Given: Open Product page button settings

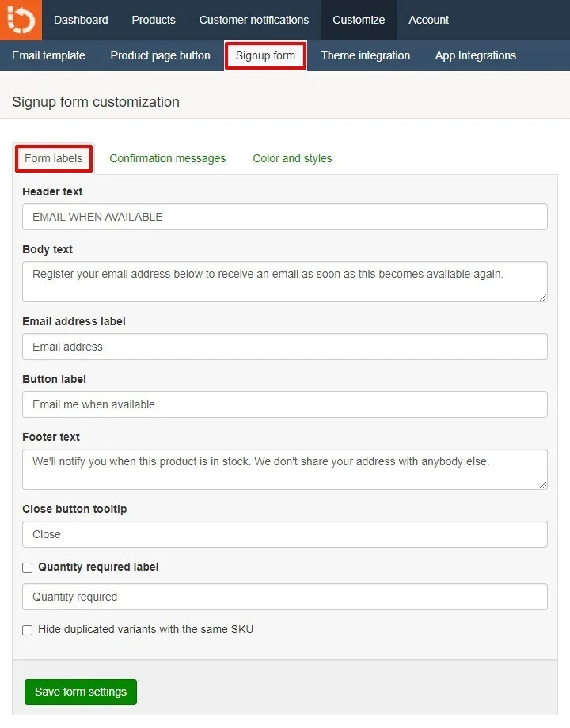Looking at the screenshot, I should tap(160, 55).
